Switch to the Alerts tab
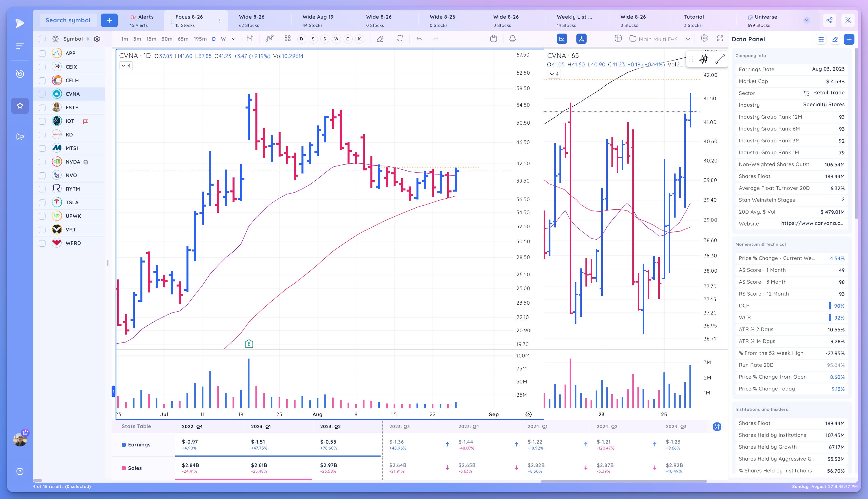Image resolution: width=868 pixels, height=499 pixels. coord(142,21)
